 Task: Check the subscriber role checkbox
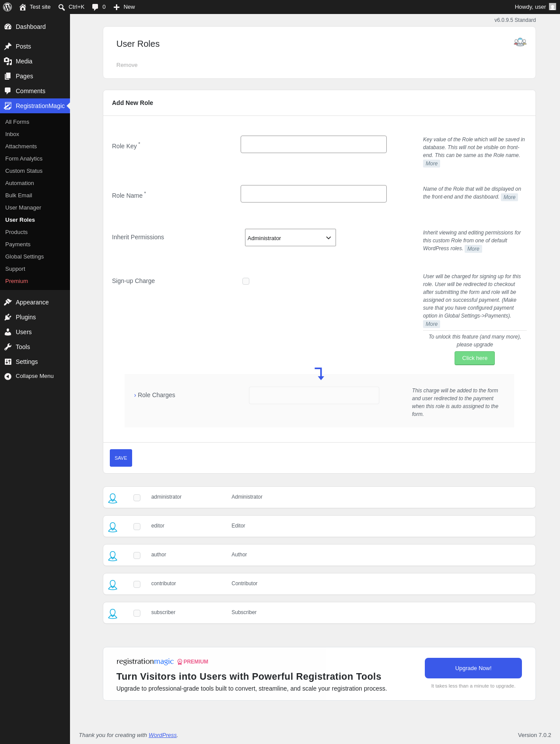[137, 613]
